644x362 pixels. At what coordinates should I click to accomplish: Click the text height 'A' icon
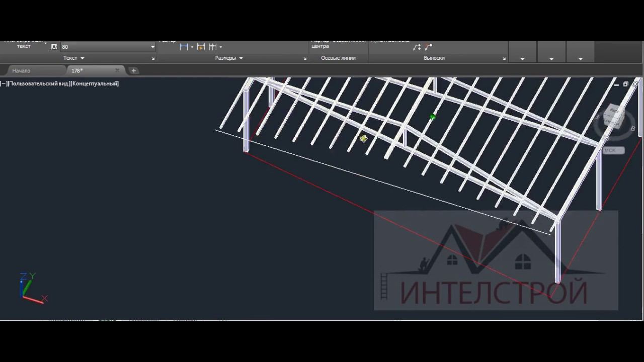pos(54,47)
